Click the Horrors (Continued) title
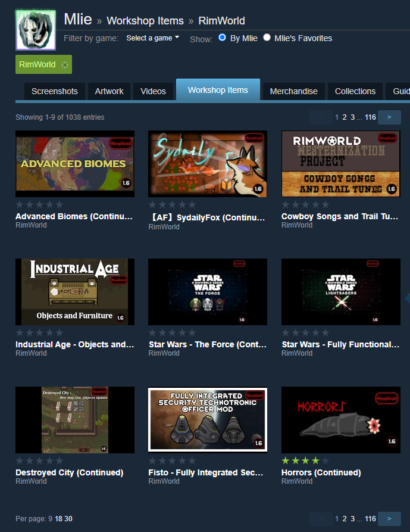The width and height of the screenshot is (410, 532). 321,472
